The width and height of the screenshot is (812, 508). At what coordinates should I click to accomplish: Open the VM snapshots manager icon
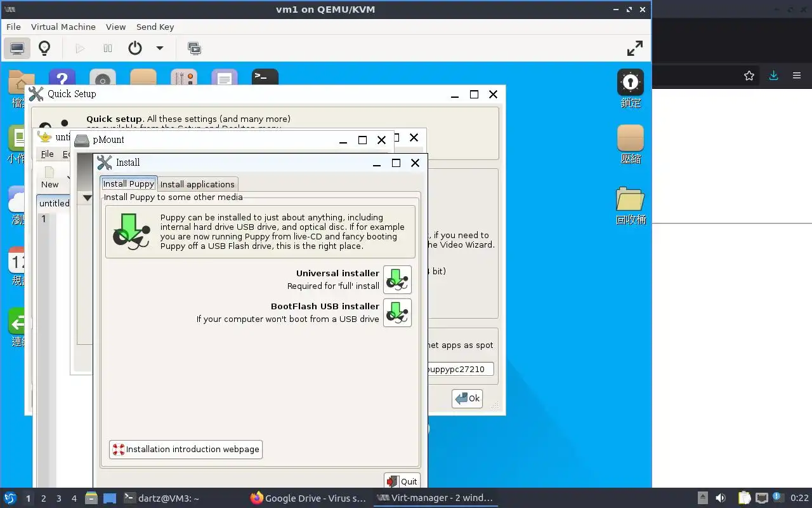(195, 48)
